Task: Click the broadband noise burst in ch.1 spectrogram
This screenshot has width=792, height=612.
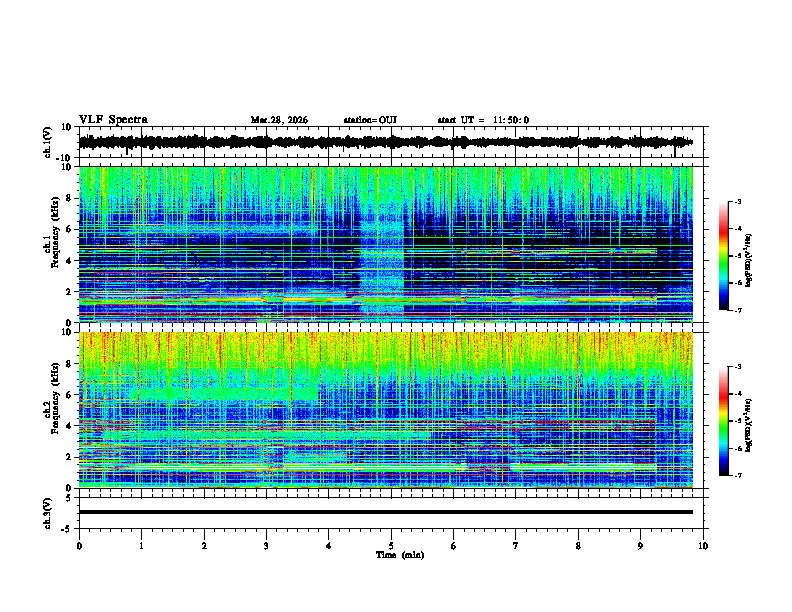Action: click(382, 263)
